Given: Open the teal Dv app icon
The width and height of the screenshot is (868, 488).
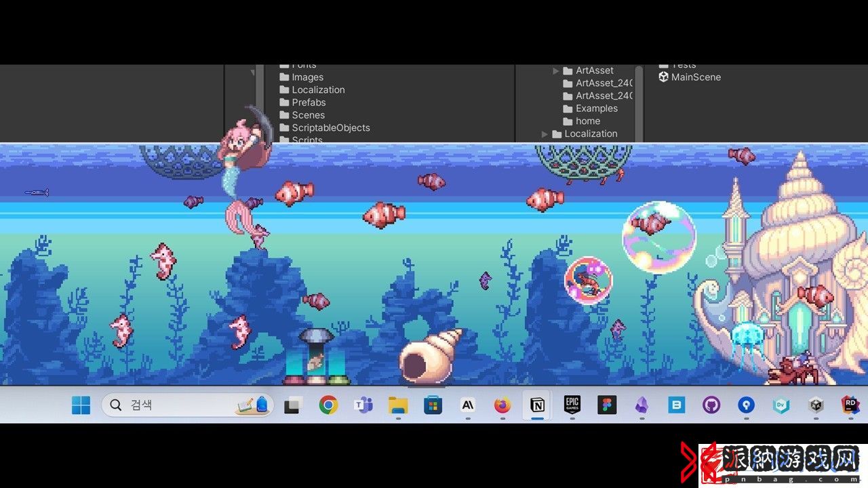Looking at the screenshot, I should click(x=781, y=405).
